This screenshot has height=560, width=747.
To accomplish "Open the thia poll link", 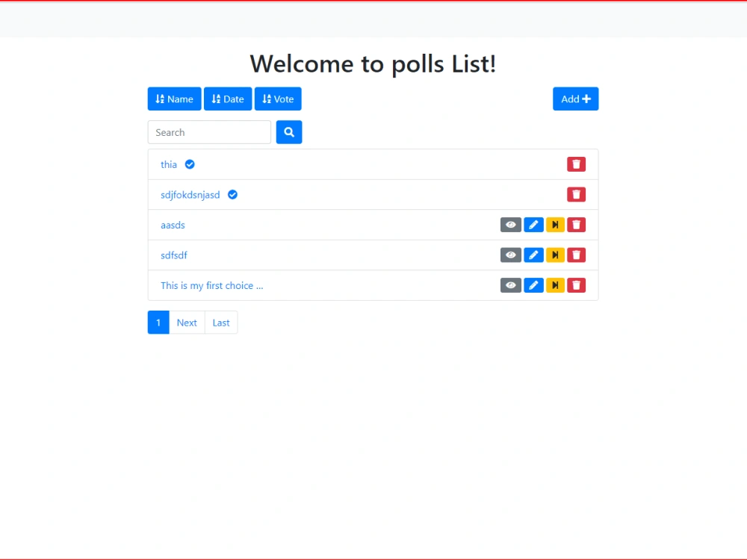I will click(x=169, y=164).
